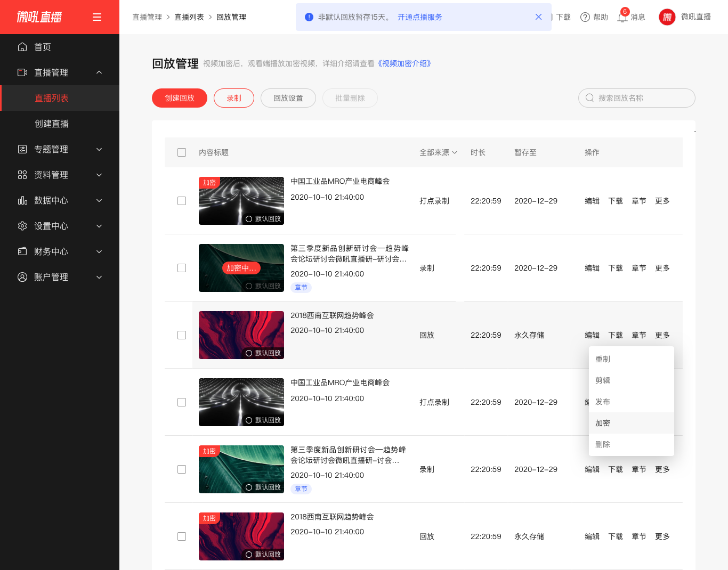Dismiss the notice banner with the X
Image resolution: width=728 pixels, height=570 pixels.
coord(539,17)
